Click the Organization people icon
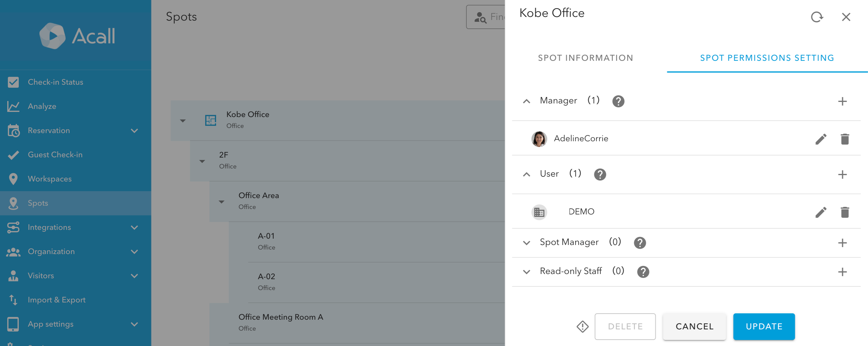Viewport: 868px width, 346px height. click(13, 252)
